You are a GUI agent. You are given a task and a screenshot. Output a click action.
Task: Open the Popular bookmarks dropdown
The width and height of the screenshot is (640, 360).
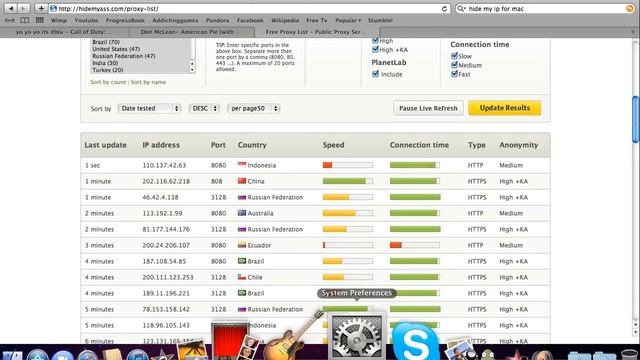click(348, 20)
